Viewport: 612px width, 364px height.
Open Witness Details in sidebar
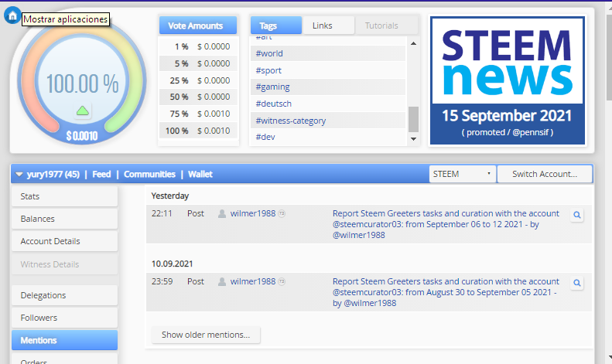tap(64, 264)
